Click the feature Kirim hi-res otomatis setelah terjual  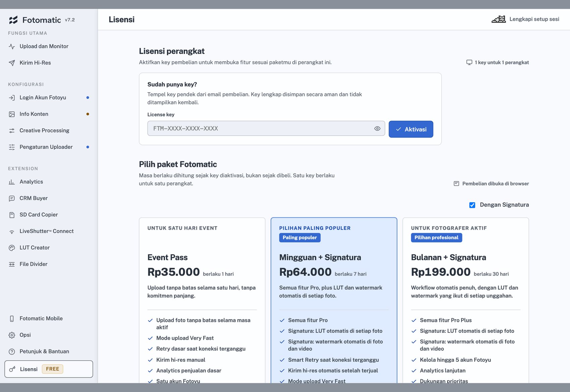333,371
